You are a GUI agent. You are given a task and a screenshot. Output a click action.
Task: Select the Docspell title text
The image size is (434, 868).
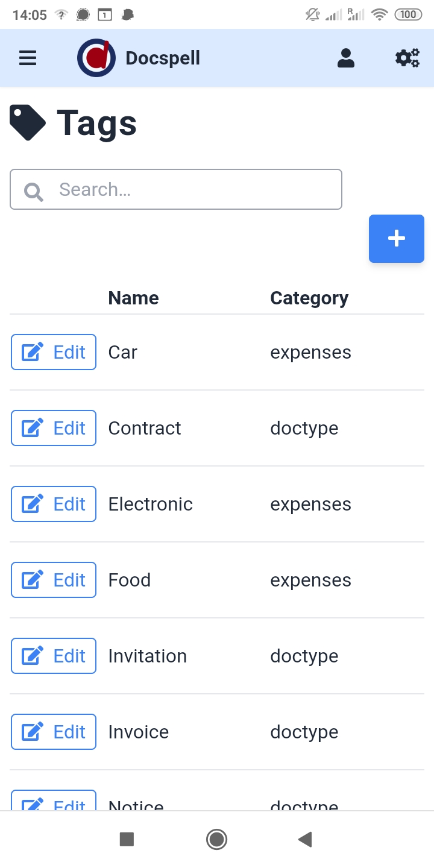pos(163,58)
